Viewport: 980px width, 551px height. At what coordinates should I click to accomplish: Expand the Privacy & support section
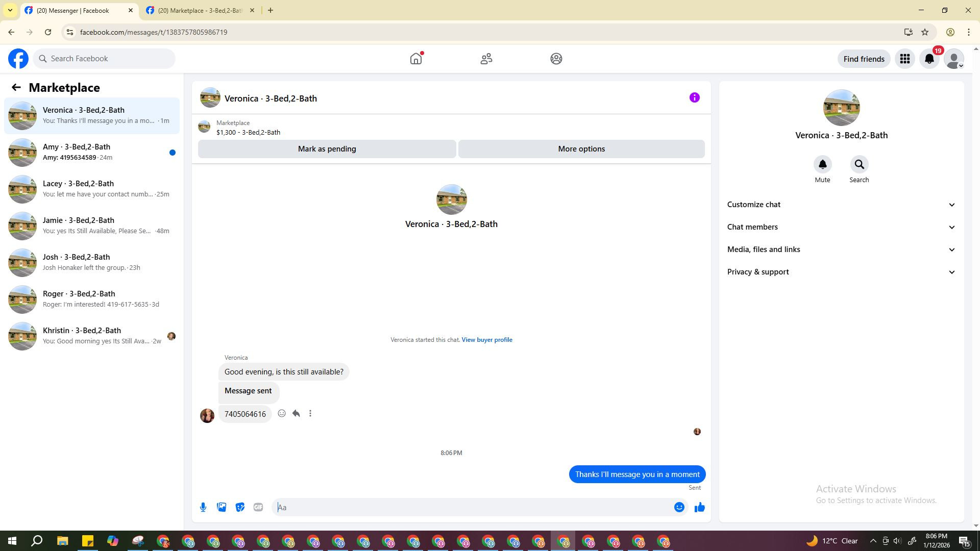pos(841,272)
